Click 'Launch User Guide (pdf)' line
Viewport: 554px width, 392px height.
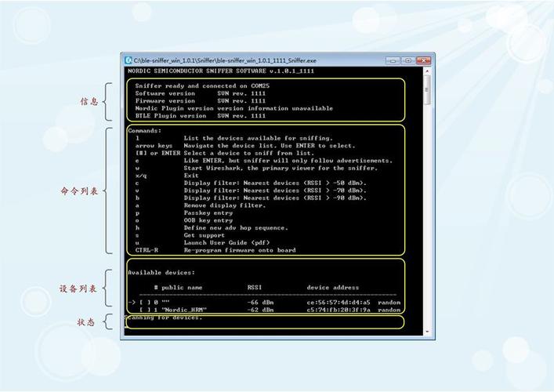pyautogui.click(x=202, y=242)
